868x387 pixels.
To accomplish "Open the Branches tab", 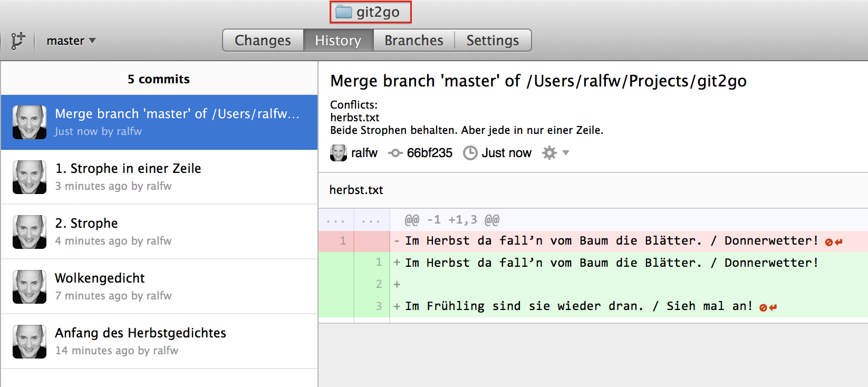I will coord(414,41).
